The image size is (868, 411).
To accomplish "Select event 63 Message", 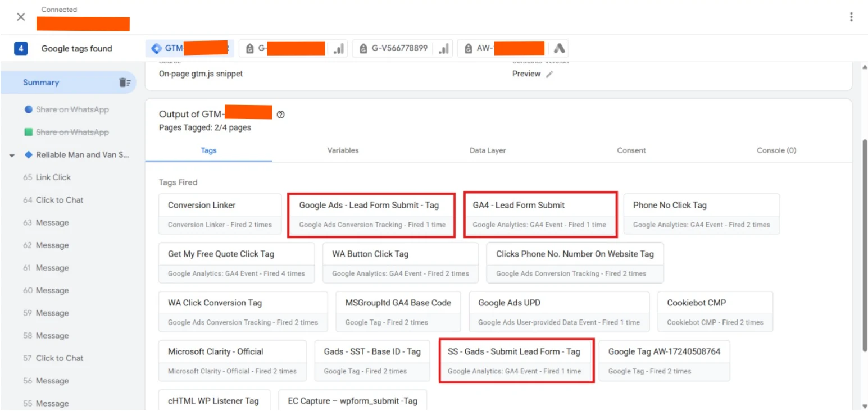I will click(x=46, y=223).
